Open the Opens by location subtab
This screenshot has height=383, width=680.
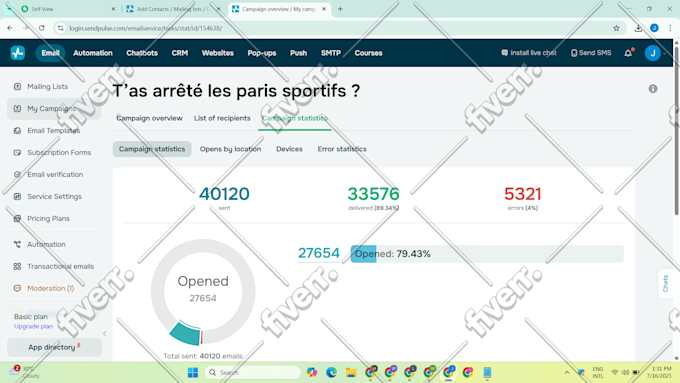coord(230,149)
